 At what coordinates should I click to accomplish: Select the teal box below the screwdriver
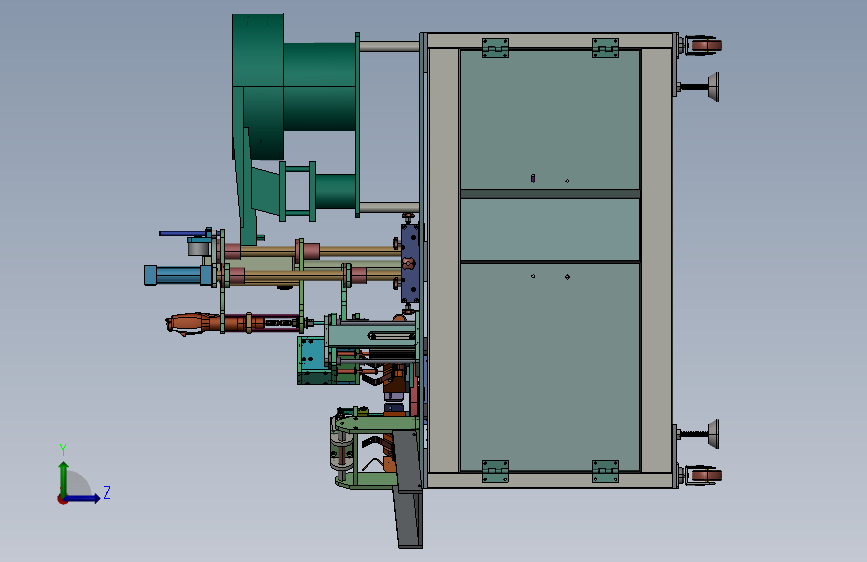pyautogui.click(x=313, y=360)
